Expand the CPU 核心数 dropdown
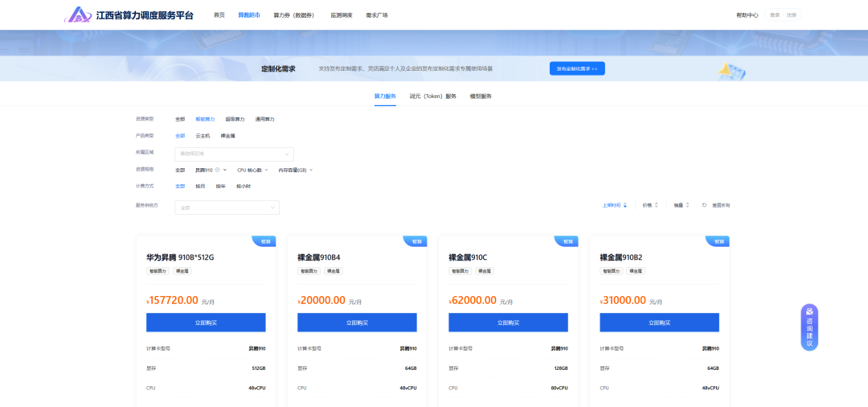Image resolution: width=868 pixels, height=407 pixels. coord(252,170)
